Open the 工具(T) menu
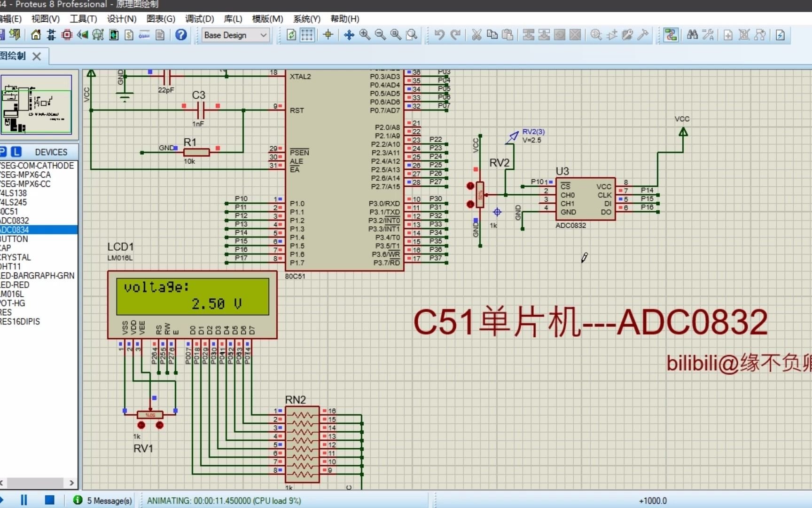Image resolution: width=812 pixels, height=508 pixels. click(83, 19)
